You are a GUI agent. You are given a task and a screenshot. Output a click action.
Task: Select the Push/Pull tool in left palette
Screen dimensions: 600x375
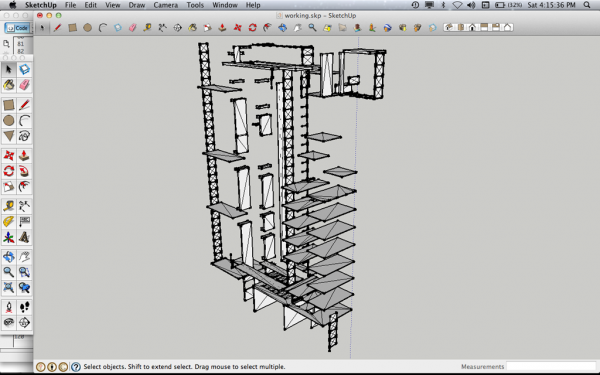coord(24,156)
